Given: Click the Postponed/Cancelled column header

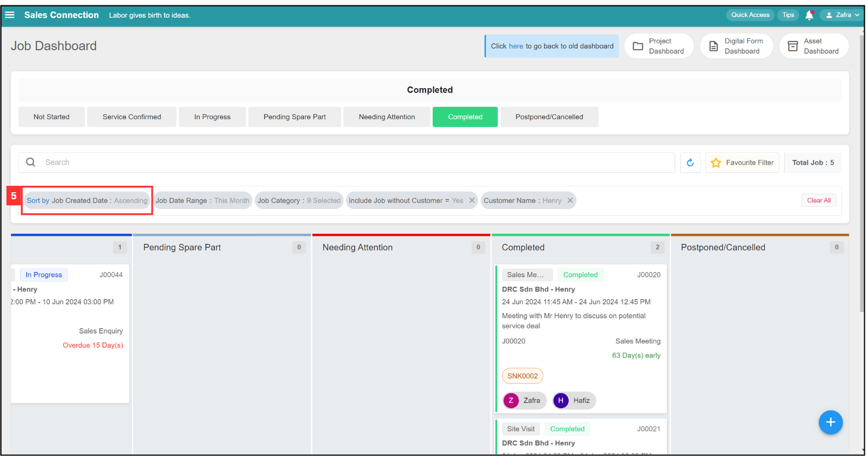Looking at the screenshot, I should click(x=723, y=247).
